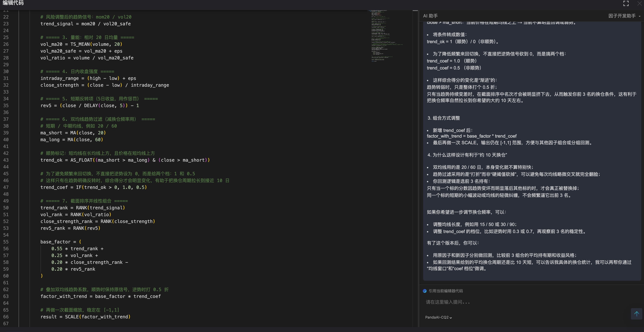Click the 0.20 * rev5_rank line
Viewport: 644px width, 332px height.
73,269
